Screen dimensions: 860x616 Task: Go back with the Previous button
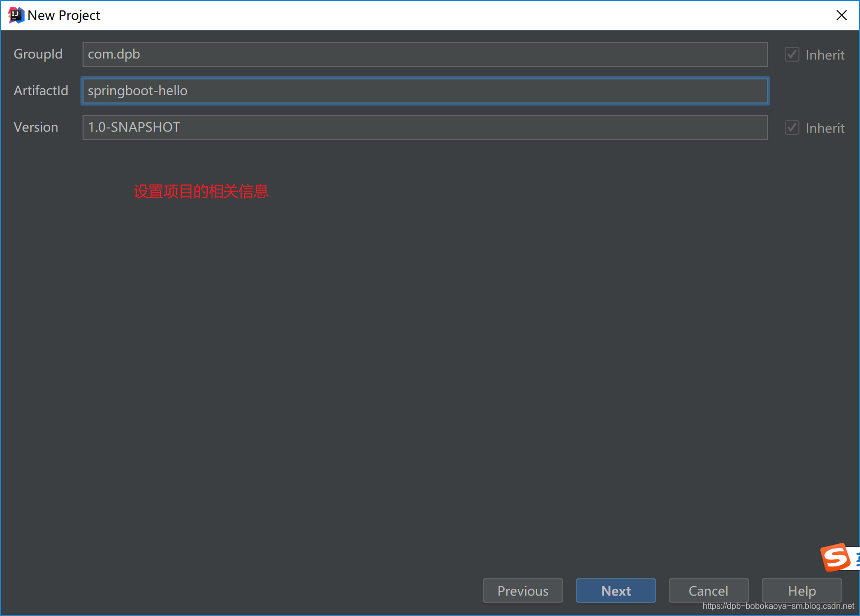click(x=523, y=590)
